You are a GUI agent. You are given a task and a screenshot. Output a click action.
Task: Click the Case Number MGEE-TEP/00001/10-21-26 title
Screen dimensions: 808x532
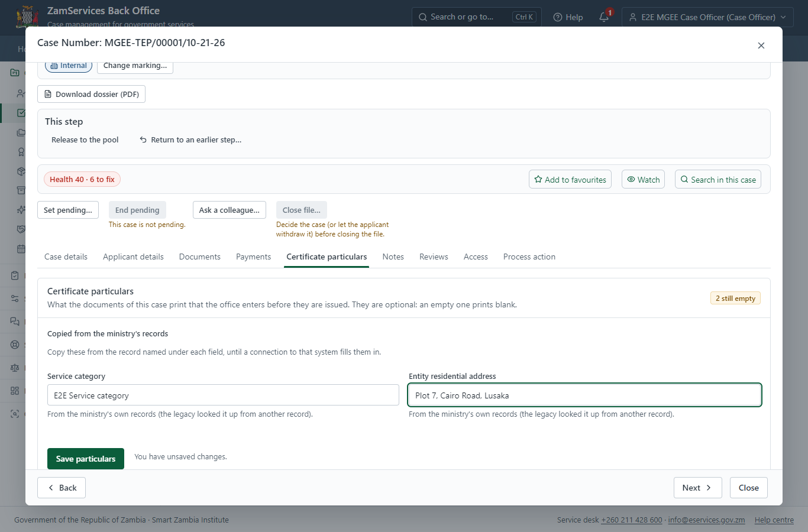[x=131, y=43]
